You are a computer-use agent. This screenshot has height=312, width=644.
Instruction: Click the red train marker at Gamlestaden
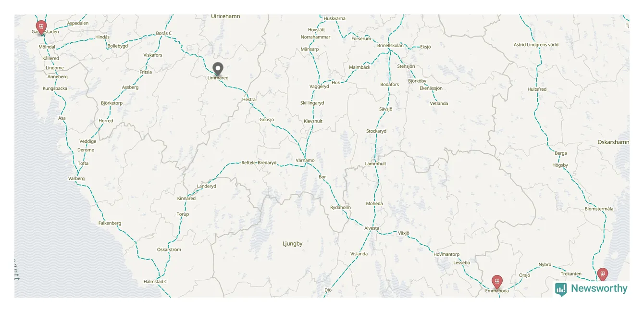[41, 27]
